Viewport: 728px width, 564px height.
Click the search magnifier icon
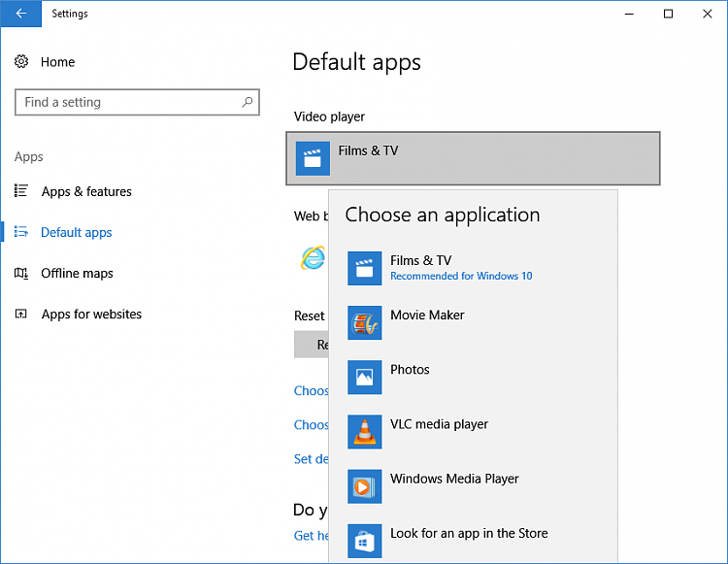click(248, 102)
